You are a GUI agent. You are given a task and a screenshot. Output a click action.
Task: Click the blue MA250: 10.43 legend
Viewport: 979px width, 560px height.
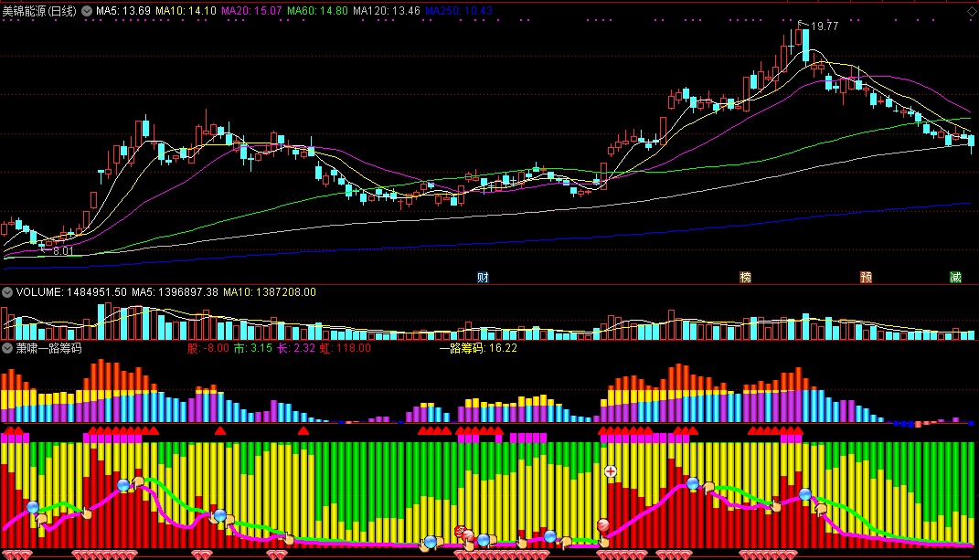(x=458, y=11)
